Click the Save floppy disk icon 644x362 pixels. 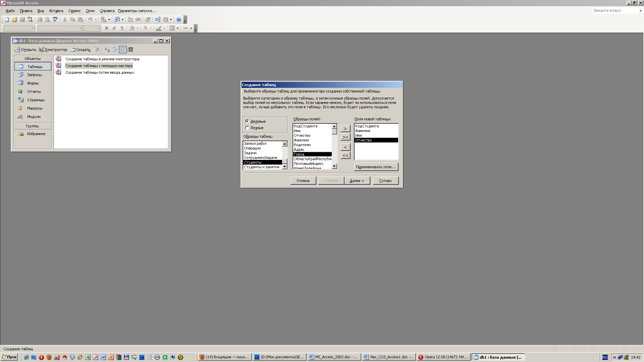coord(22,19)
